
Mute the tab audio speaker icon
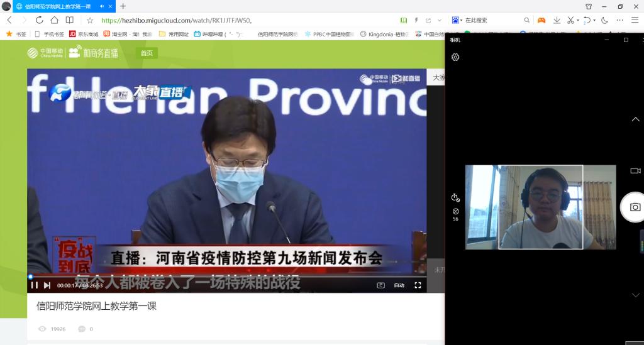(103, 6)
